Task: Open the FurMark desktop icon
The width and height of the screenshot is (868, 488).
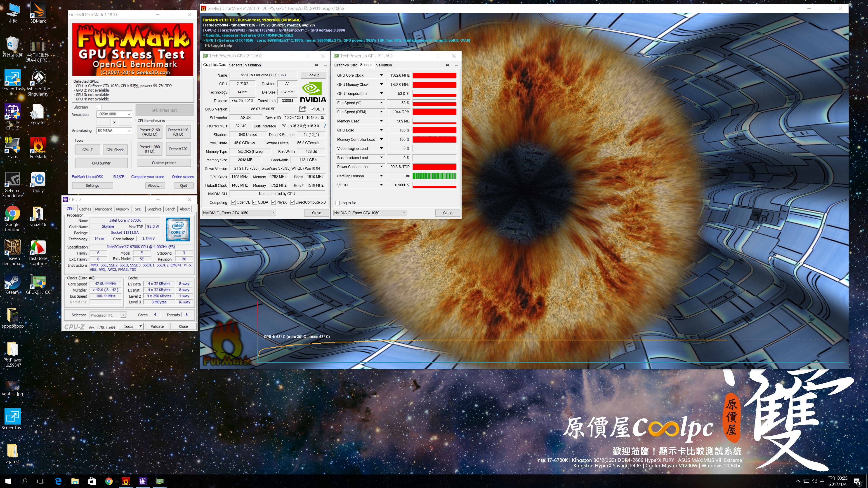Action: (x=38, y=148)
